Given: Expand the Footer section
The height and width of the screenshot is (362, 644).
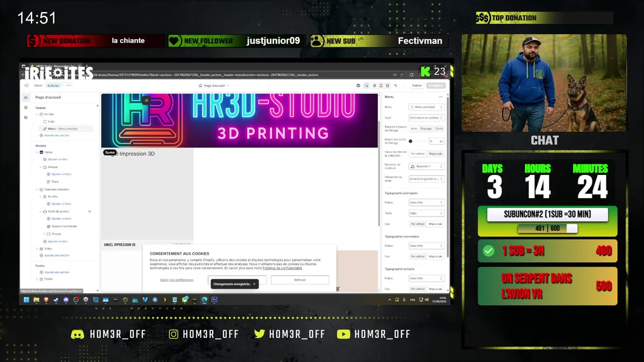Looking at the screenshot, I should (37, 279).
